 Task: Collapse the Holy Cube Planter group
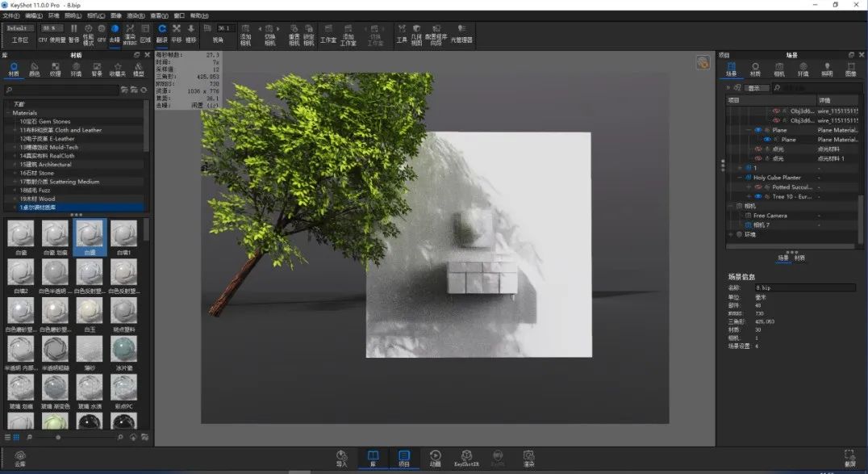[x=740, y=178]
